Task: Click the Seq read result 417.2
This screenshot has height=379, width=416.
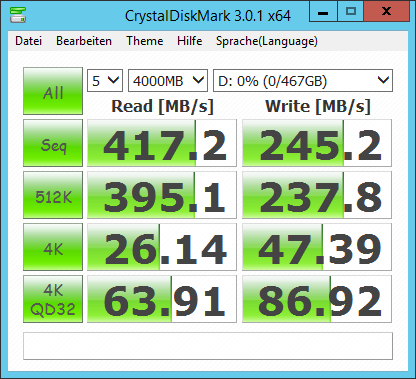Action: (162, 143)
